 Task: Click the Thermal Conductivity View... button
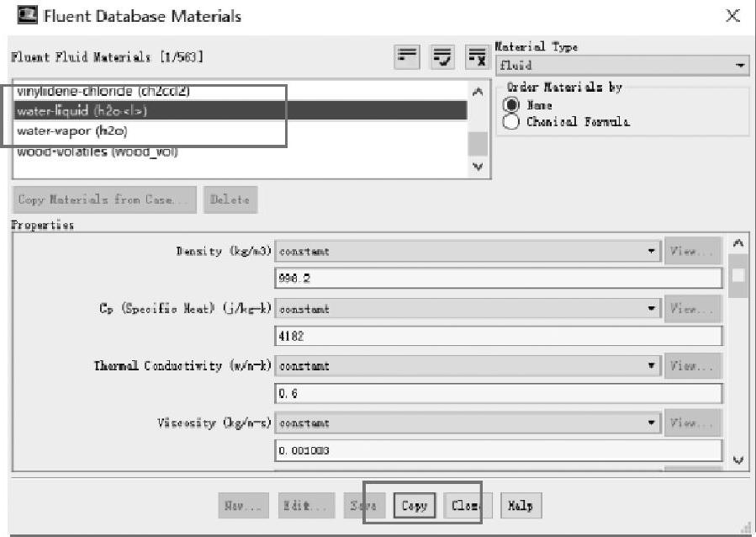tap(692, 365)
